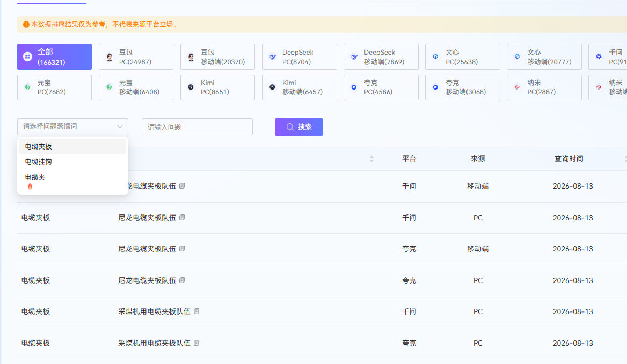
Task: Click the DeepSeek whale icon on the PC card
Action: coord(272,57)
